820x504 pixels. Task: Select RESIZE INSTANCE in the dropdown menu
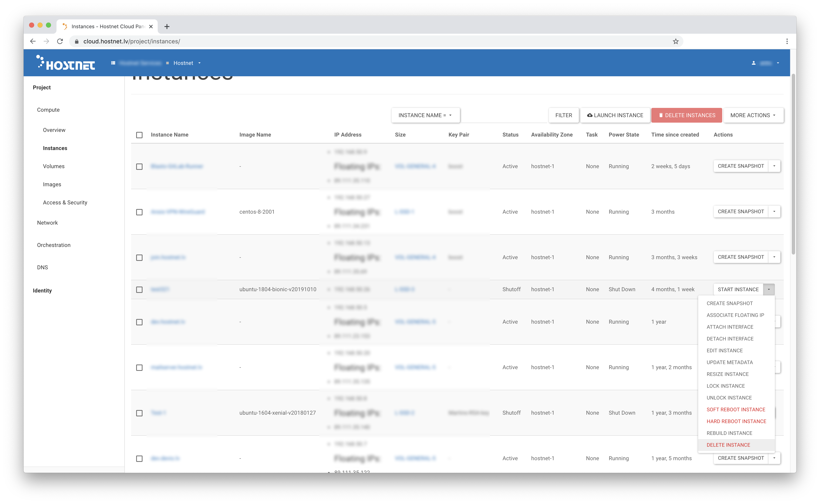[x=727, y=374]
